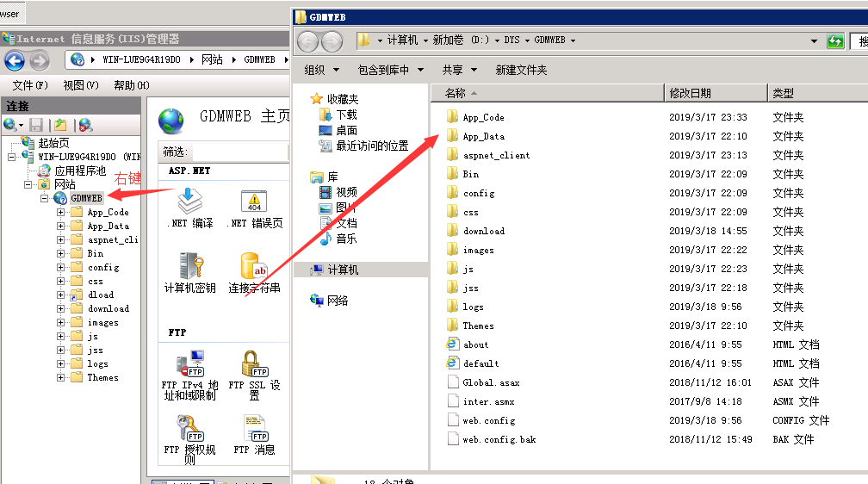Collapse the GDMWEB site tree node

45,198
